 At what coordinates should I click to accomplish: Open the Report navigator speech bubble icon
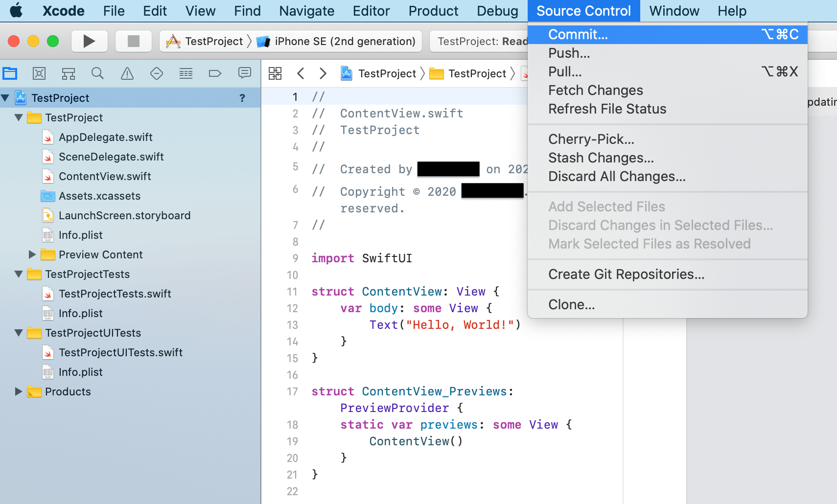[244, 73]
